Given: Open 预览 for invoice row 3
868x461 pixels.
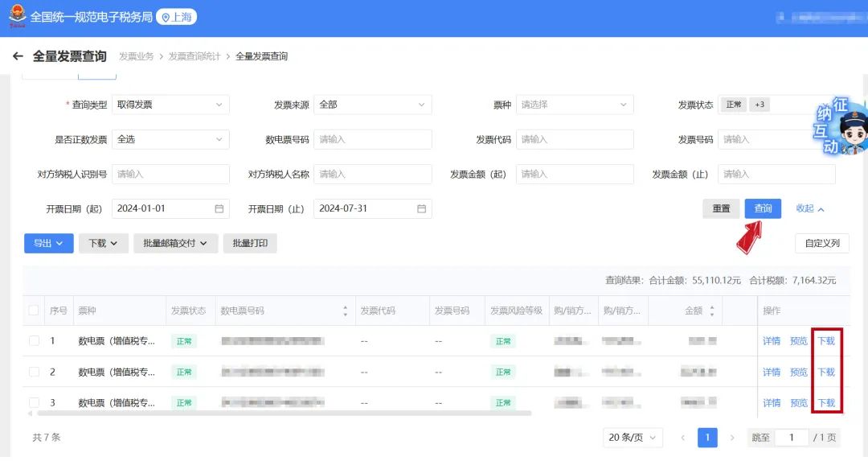Looking at the screenshot, I should (x=798, y=403).
